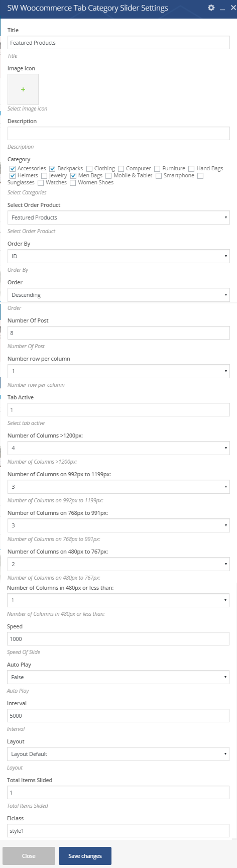The width and height of the screenshot is (237, 868).
Task: Expand the Order By dropdown showing ID
Action: [118, 256]
